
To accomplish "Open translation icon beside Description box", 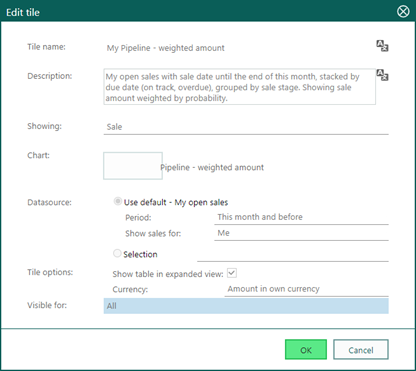I will (x=382, y=75).
